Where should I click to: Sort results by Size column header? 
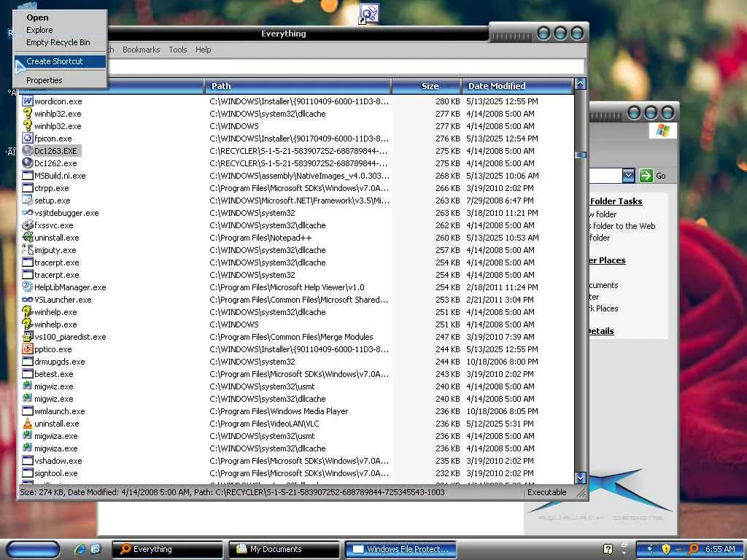click(426, 86)
